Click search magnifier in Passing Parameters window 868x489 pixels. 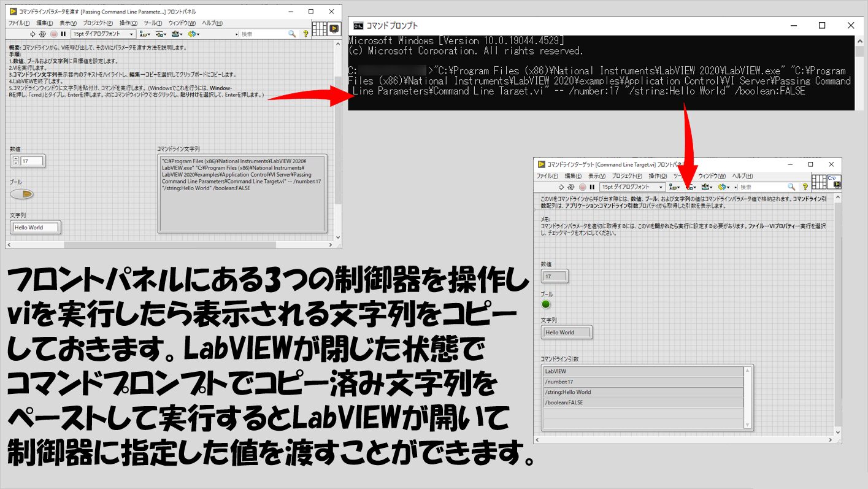[291, 34]
